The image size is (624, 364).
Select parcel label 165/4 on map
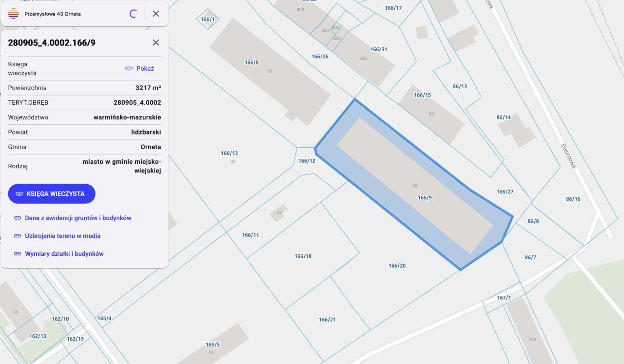[x=104, y=319]
